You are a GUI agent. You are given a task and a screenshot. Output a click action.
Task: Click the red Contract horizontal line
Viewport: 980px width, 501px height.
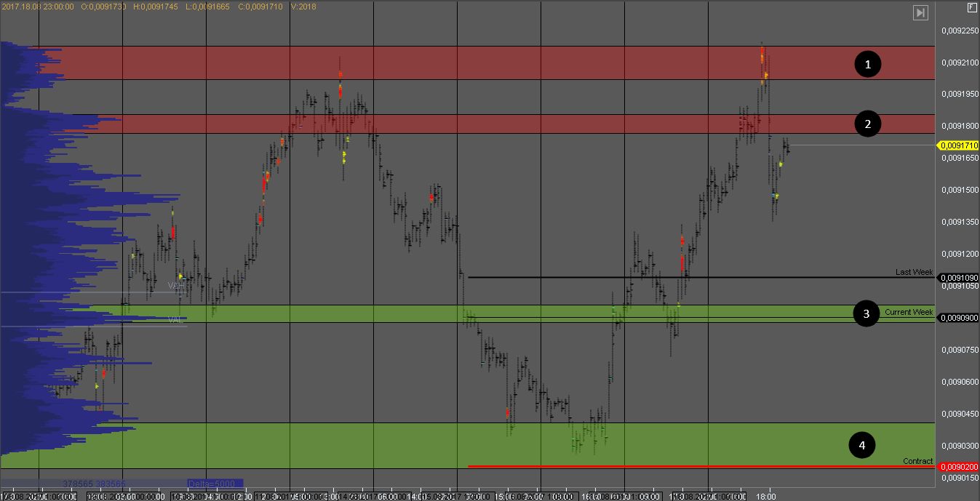click(655, 466)
